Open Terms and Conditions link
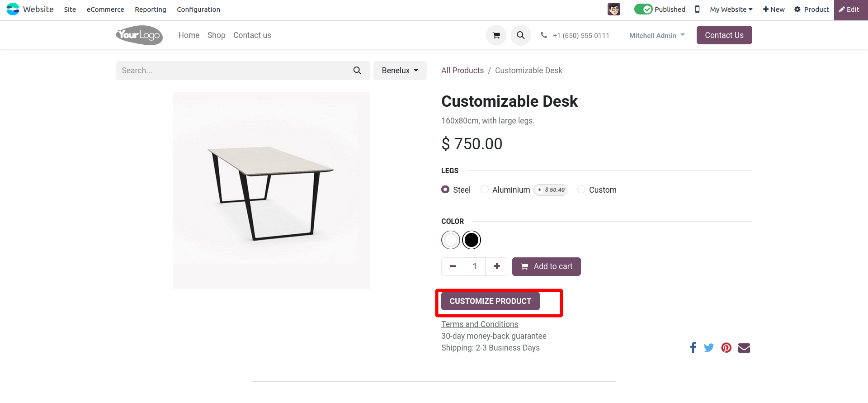The width and height of the screenshot is (868, 403). coord(480,324)
